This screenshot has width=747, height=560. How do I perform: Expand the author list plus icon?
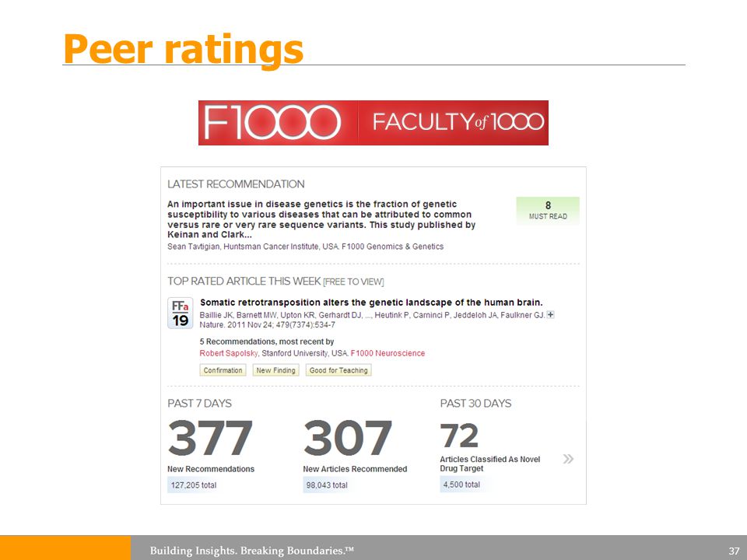click(x=550, y=315)
